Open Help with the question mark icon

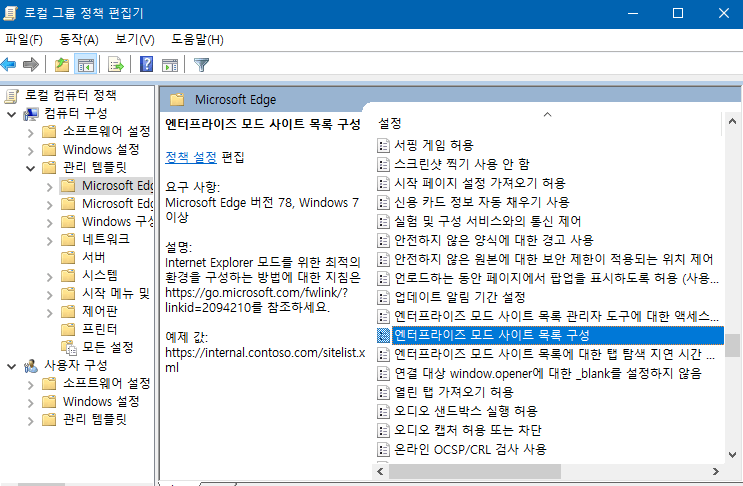(x=146, y=64)
